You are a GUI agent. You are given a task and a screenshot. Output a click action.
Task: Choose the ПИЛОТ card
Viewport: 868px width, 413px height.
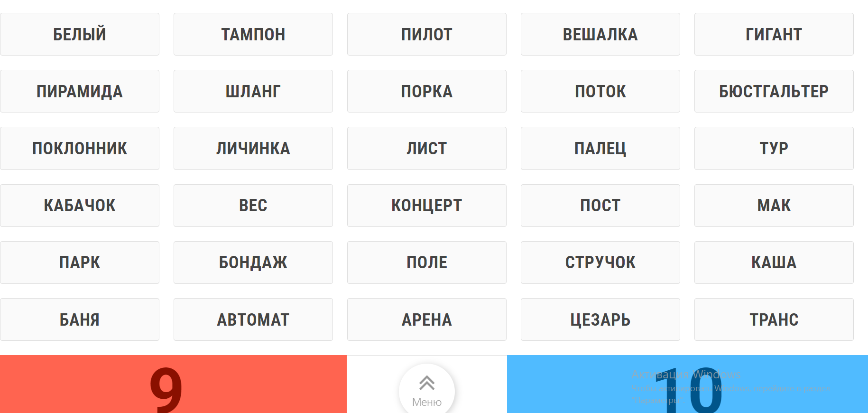(x=427, y=34)
